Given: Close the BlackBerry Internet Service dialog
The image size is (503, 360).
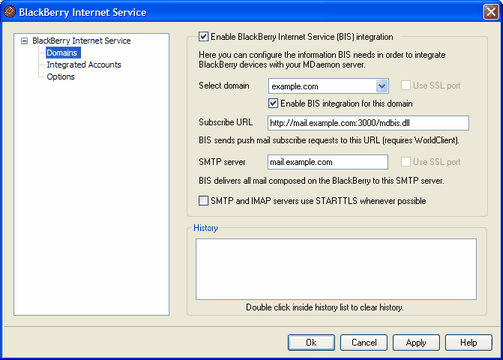Looking at the screenshot, I should click(491, 12).
